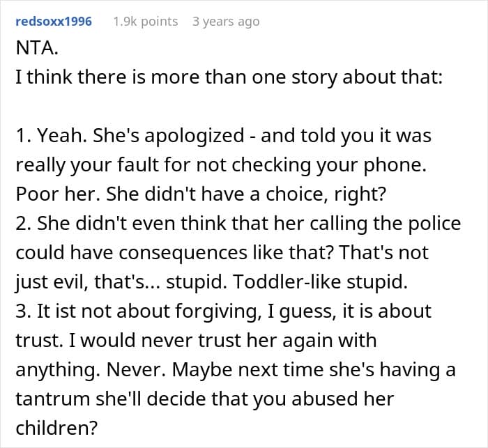Open the redsoxx1996 user profile link
Image resolution: width=488 pixels, height=448 pixels.
pos(54,22)
